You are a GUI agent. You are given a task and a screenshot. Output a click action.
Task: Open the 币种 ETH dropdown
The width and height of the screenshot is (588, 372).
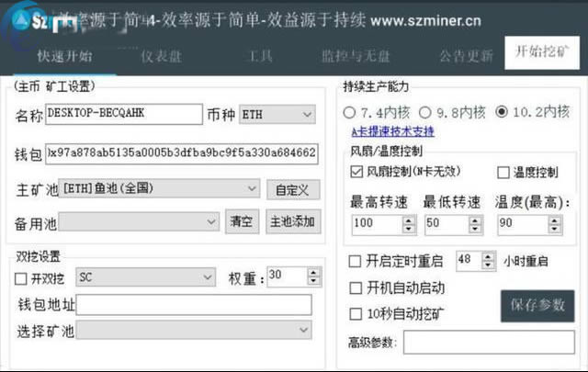tap(277, 115)
